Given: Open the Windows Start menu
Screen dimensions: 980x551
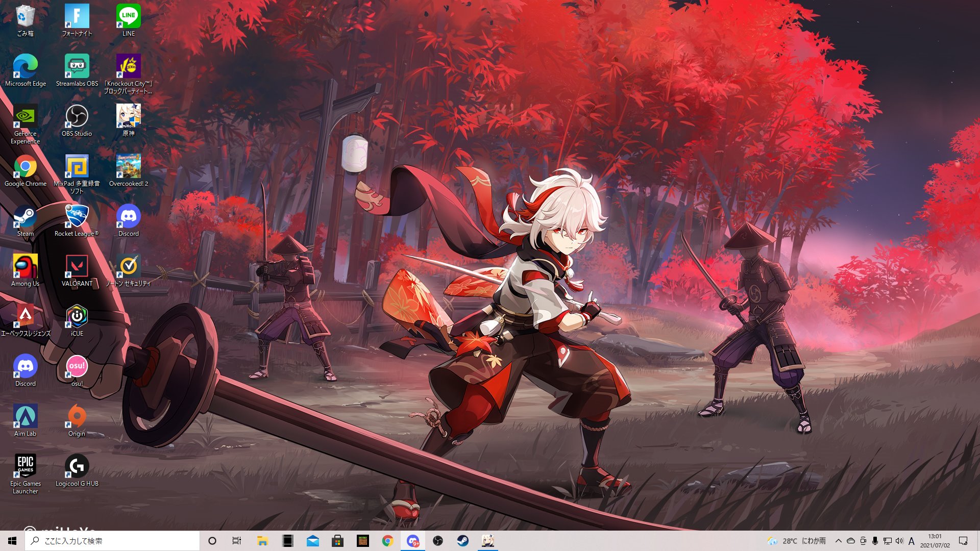Looking at the screenshot, I should click(x=12, y=541).
